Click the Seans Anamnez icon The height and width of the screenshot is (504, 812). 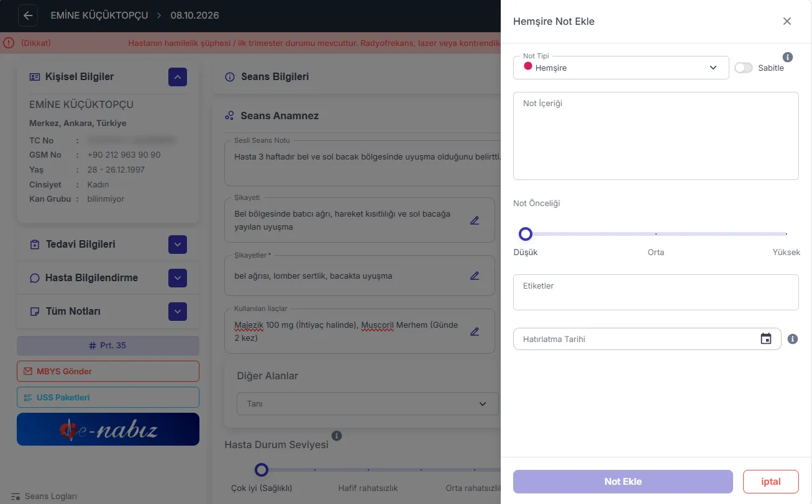(230, 116)
